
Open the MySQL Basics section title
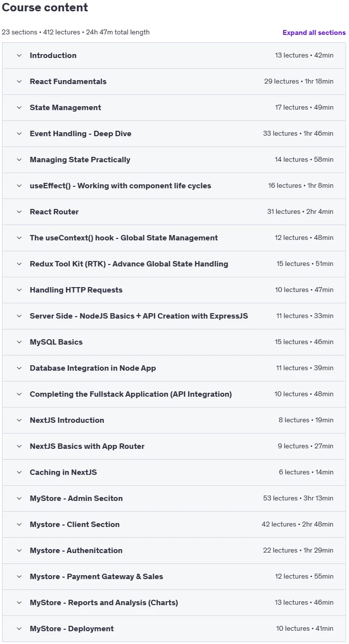tap(56, 342)
